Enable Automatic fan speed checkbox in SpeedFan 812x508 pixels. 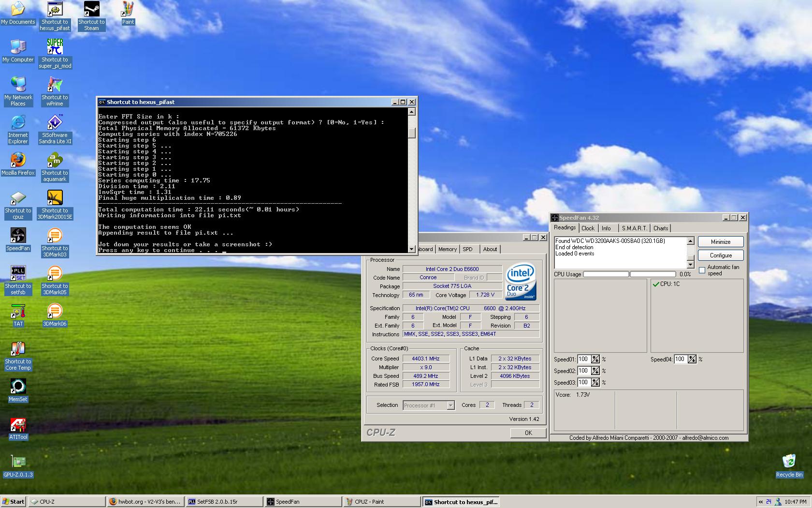coord(702,270)
